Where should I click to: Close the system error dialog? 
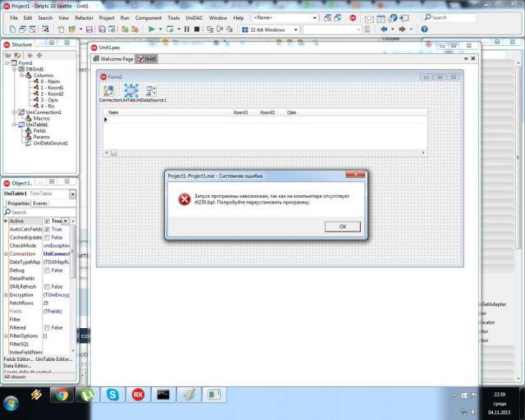(355, 174)
